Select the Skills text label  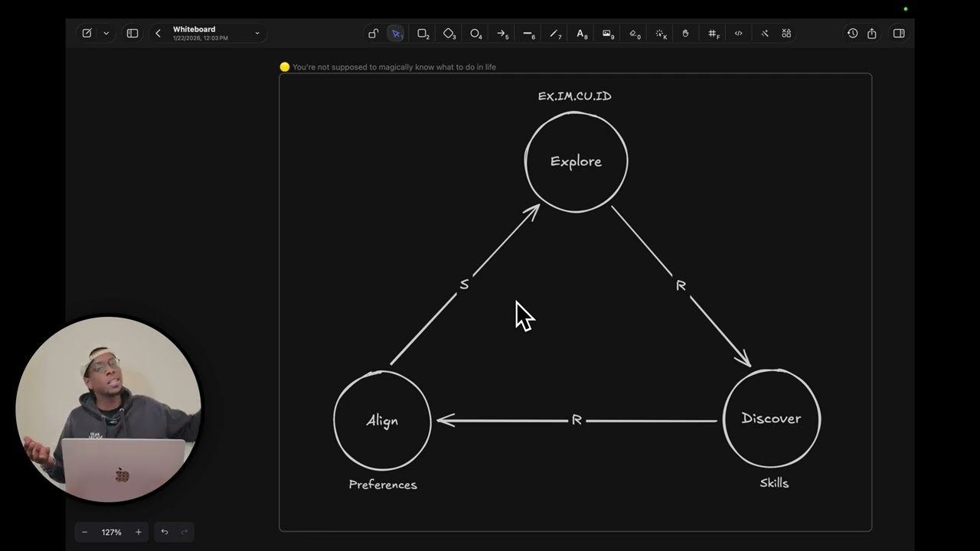[774, 483]
